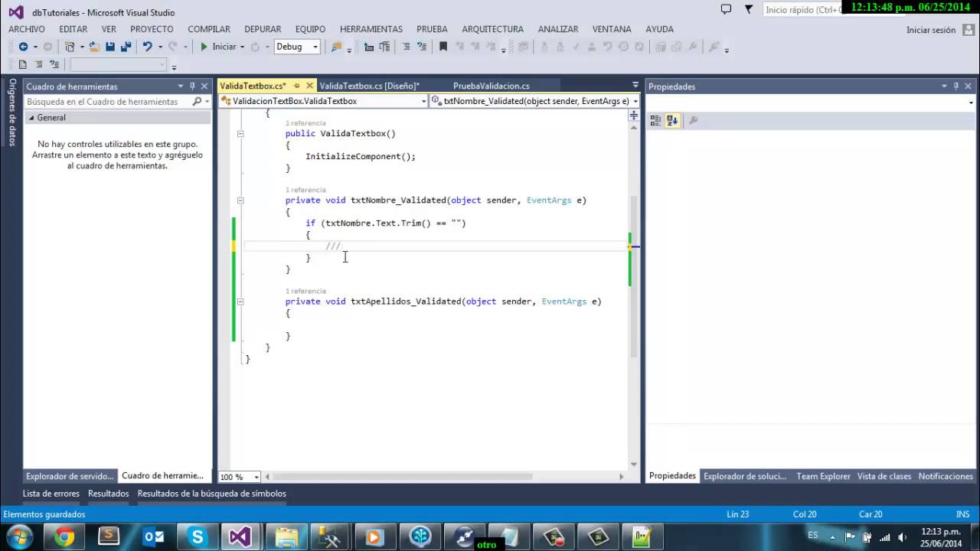Open the PROYECTO menu

pyautogui.click(x=152, y=29)
